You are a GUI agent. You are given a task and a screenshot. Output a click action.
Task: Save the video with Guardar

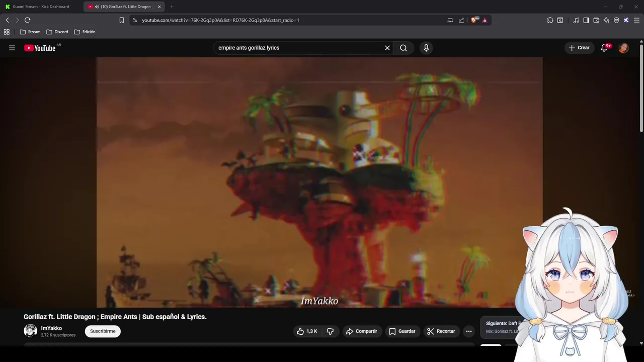[402, 331]
